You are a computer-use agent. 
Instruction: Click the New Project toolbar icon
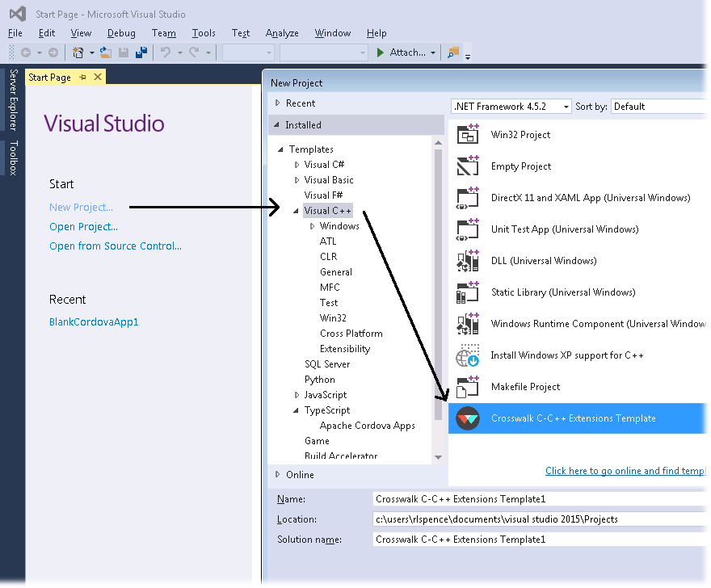coord(78,52)
